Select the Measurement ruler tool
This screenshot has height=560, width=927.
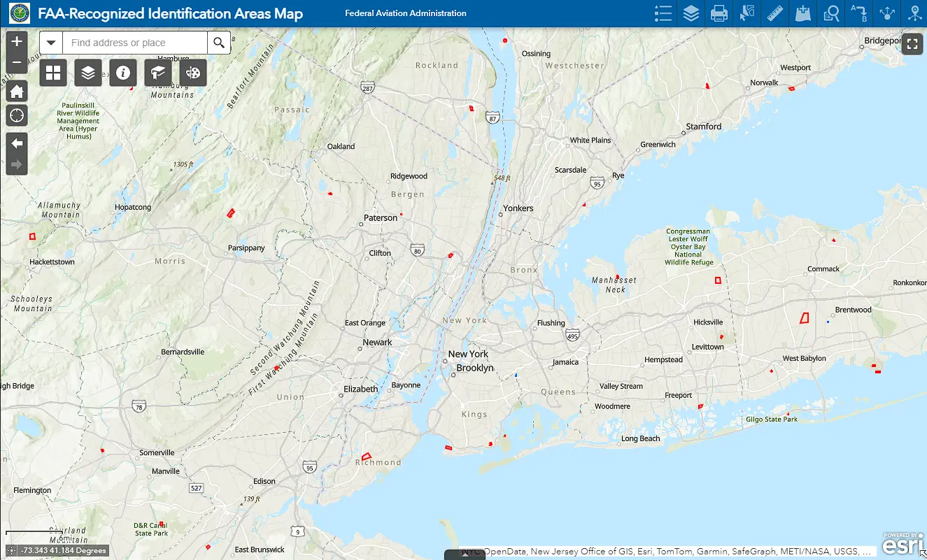(774, 13)
